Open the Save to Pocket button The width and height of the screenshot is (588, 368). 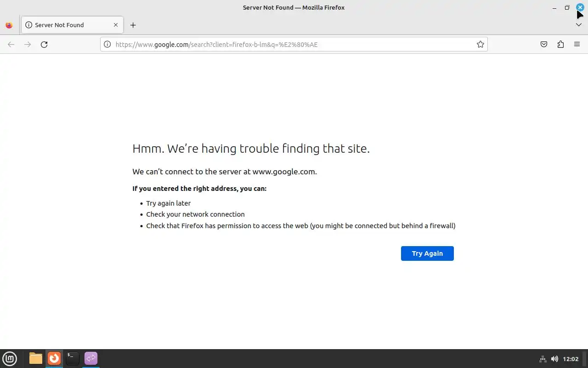[544, 45]
